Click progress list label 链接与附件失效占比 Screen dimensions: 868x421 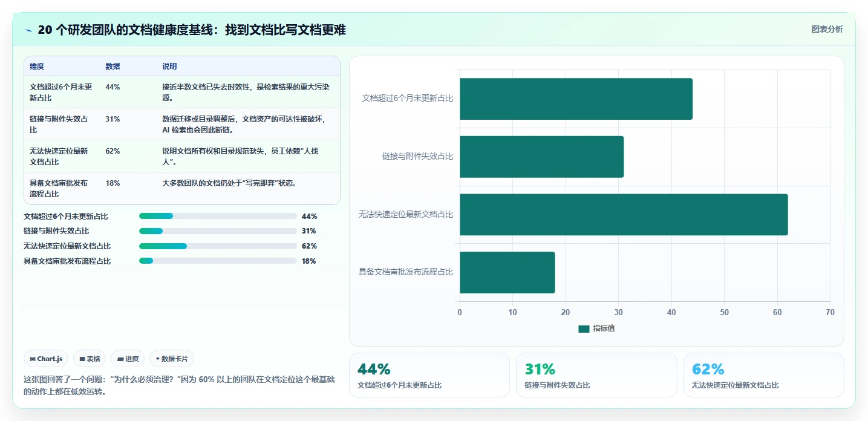pos(56,231)
